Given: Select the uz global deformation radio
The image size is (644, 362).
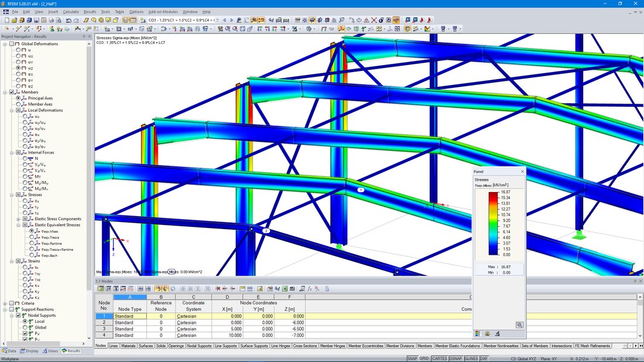Looking at the screenshot, I should point(18,68).
